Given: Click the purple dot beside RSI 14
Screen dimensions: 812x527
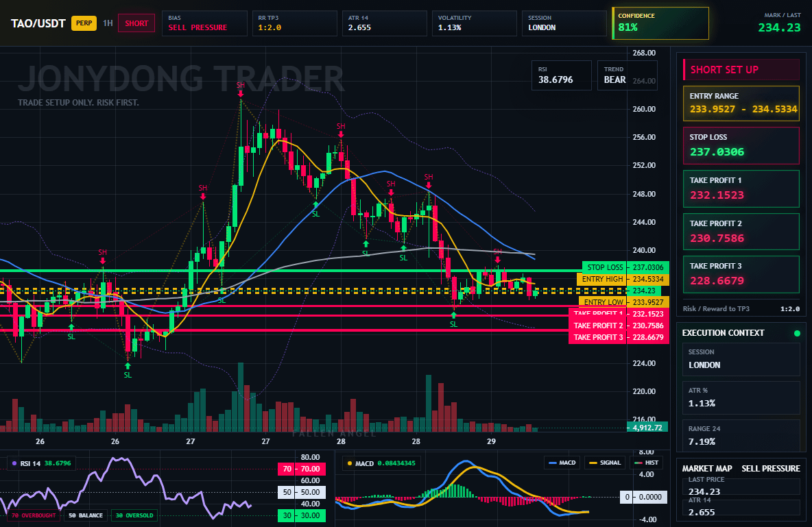Looking at the screenshot, I should [14, 463].
